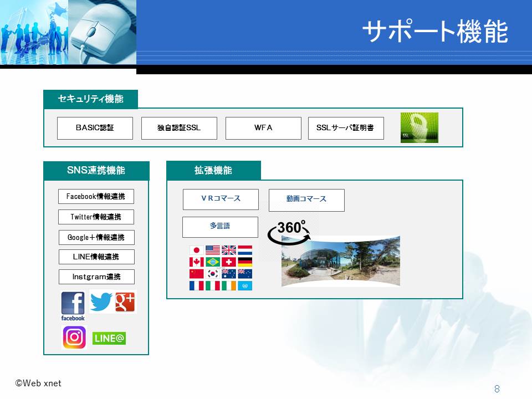
Task: Click the Google+ red icon
Action: point(125,301)
